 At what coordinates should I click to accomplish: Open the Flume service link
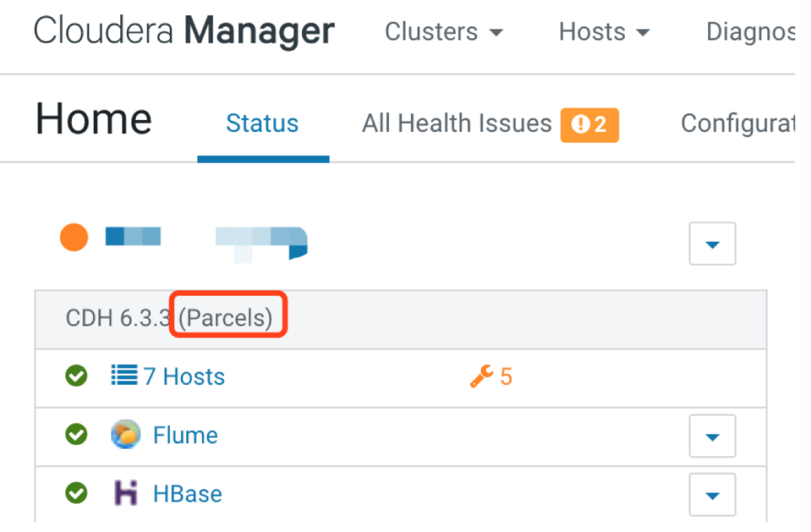click(185, 435)
